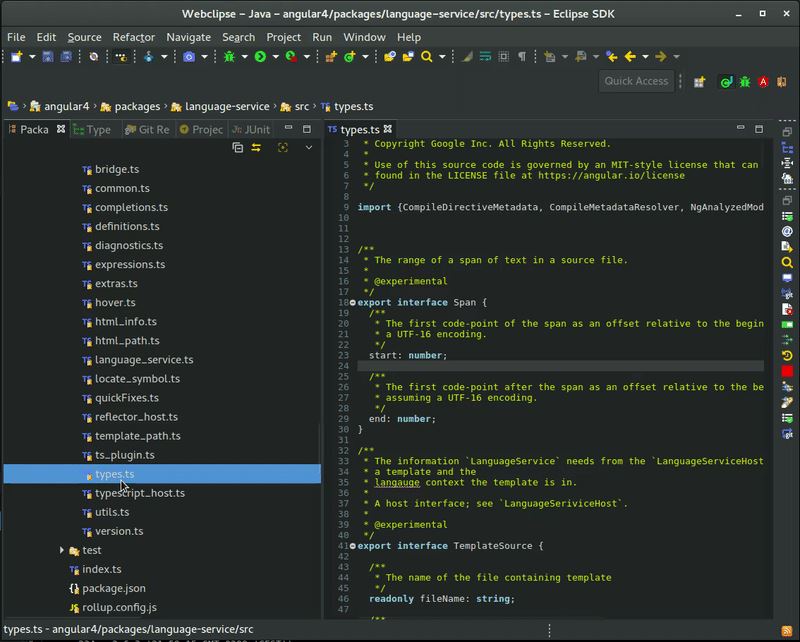Collapse the TemplateSource fold at line 41
The image size is (800, 642).
coord(353,546)
